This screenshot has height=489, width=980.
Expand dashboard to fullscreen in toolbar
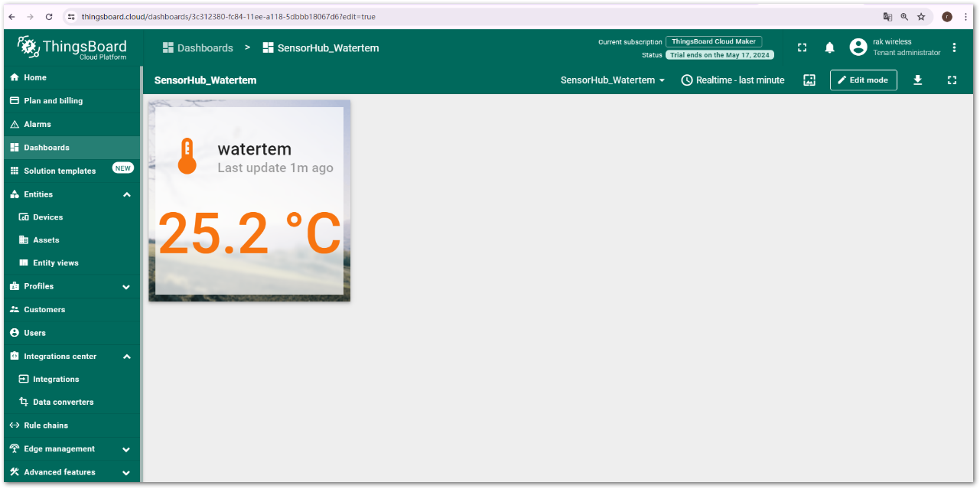pyautogui.click(x=952, y=80)
